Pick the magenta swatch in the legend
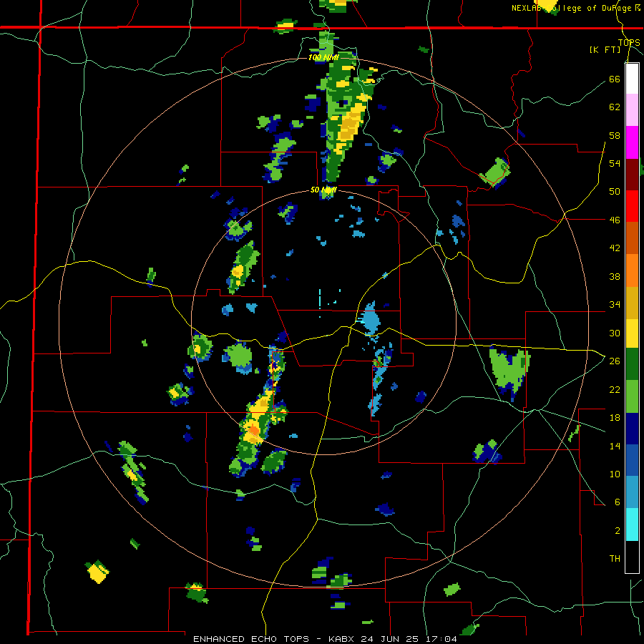This screenshot has width=644, height=644. coord(632,142)
